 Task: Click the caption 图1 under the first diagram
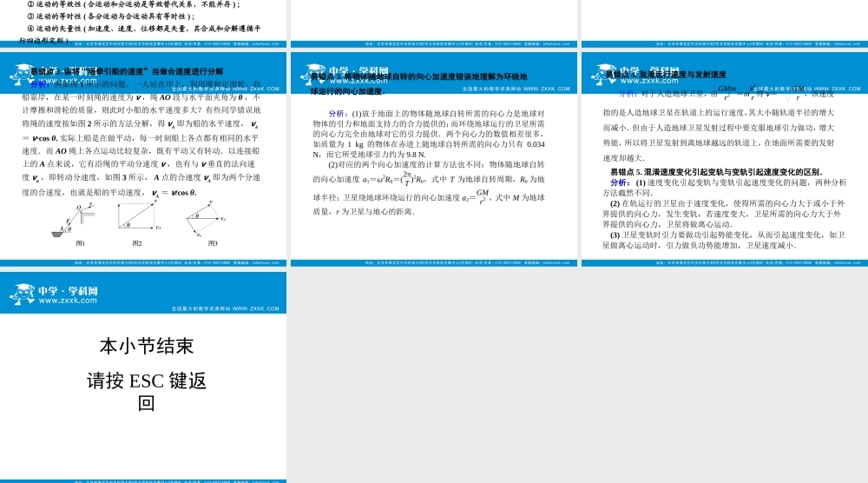[x=80, y=244]
